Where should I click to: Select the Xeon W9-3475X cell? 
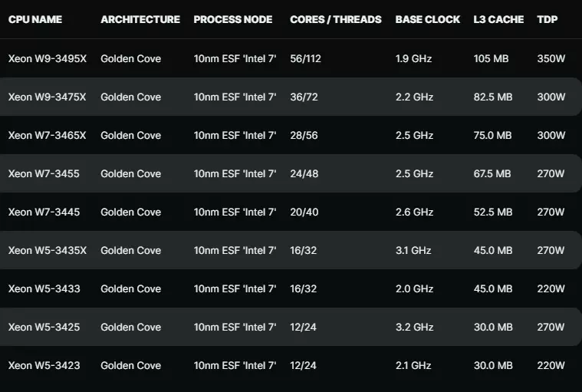47,97
